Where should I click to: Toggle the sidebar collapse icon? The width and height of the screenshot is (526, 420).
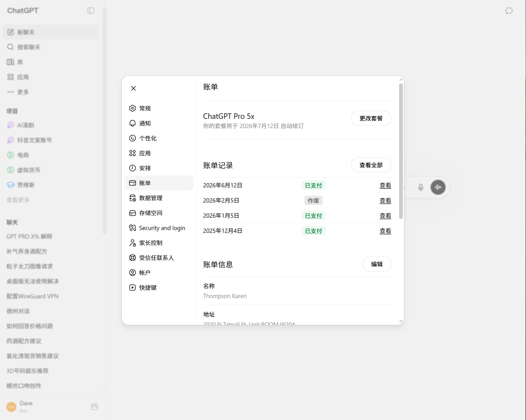coord(90,10)
